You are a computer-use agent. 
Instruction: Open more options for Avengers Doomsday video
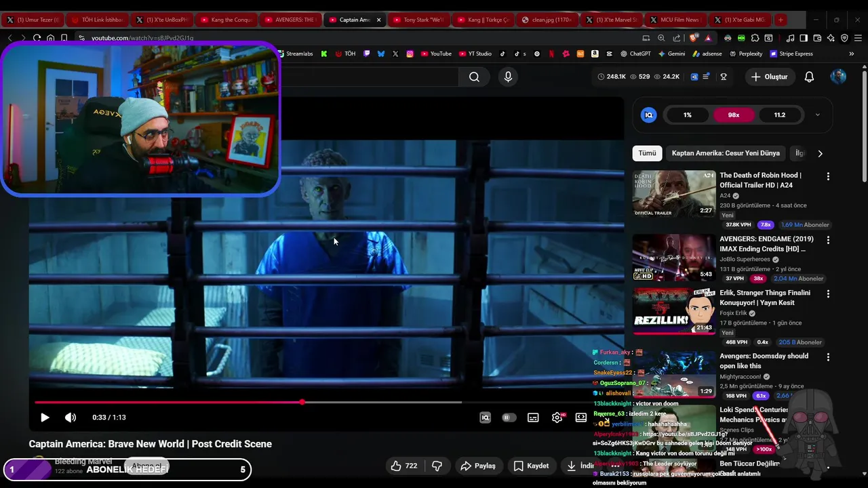(828, 357)
